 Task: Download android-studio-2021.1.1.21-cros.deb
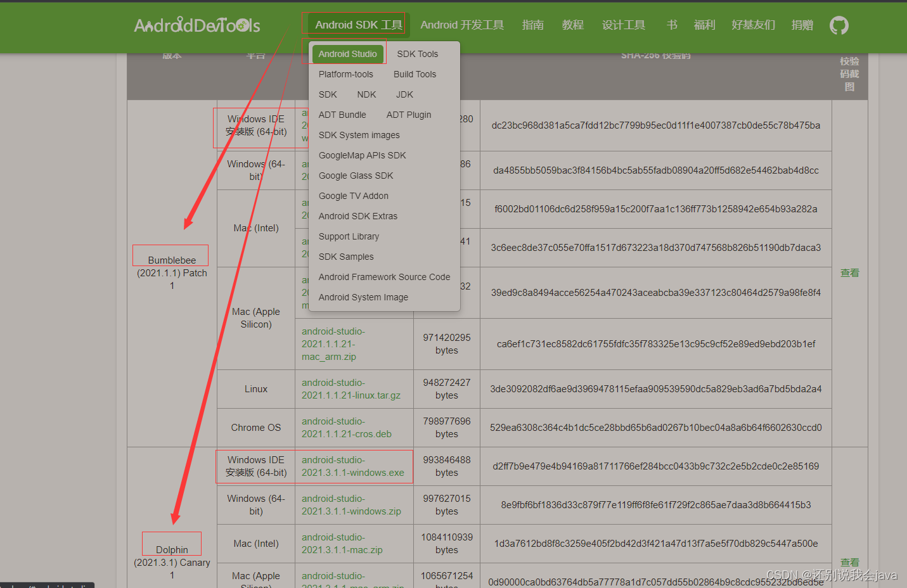(x=347, y=428)
